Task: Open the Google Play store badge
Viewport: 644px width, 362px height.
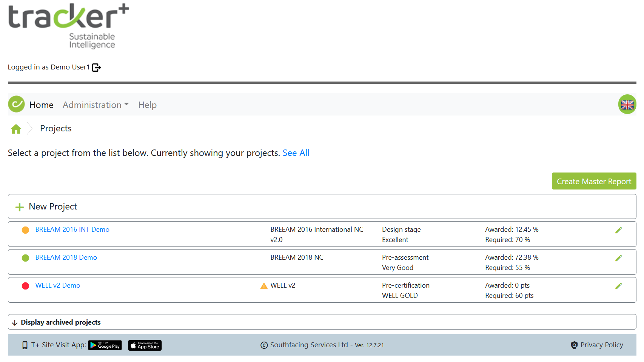Action: tap(105, 345)
